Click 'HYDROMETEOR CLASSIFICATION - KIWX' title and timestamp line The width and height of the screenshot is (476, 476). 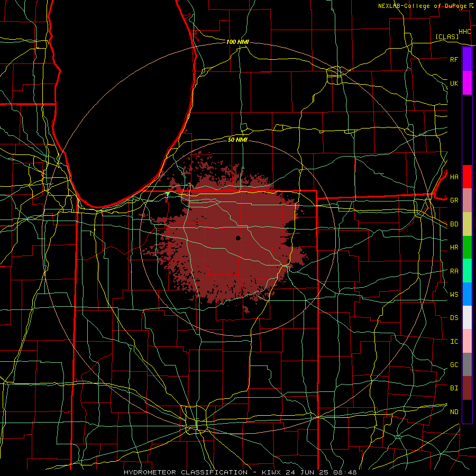click(240, 472)
